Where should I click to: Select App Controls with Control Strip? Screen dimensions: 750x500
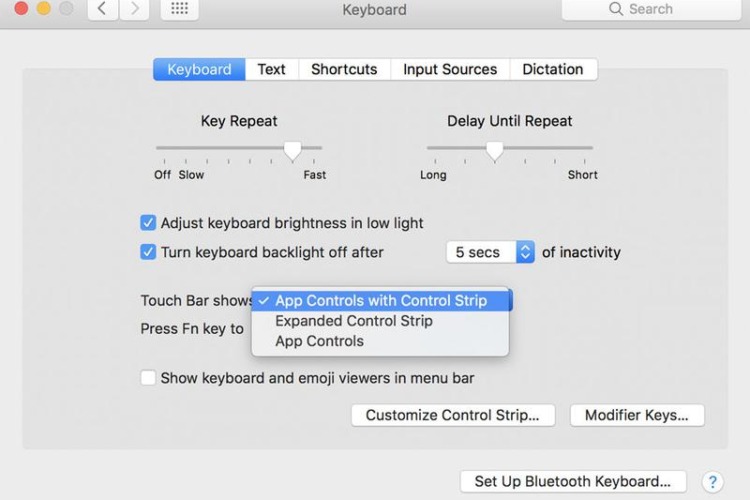point(381,300)
